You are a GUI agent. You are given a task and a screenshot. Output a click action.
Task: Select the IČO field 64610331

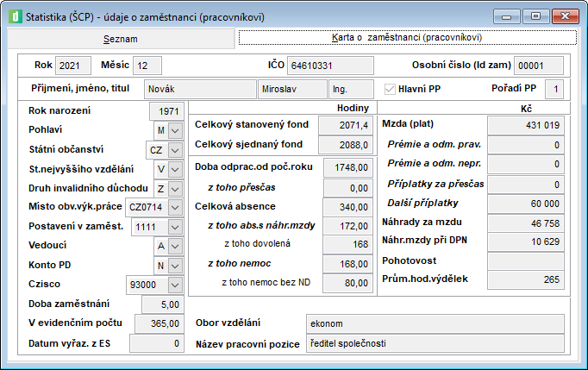click(x=330, y=66)
